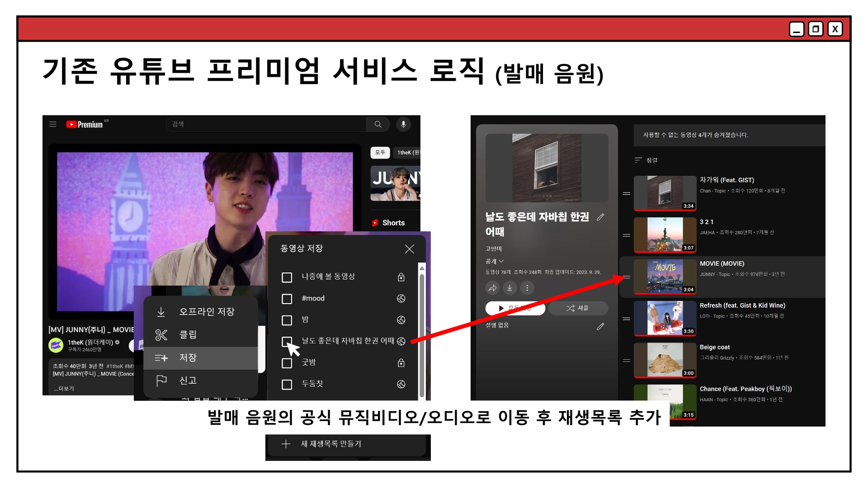Click the microphone voice search icon

point(403,124)
